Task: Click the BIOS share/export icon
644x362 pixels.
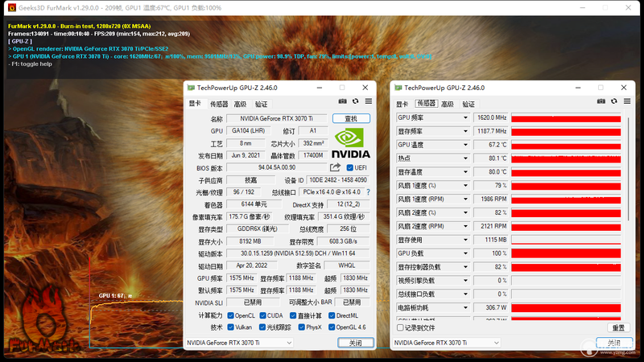Action: (x=335, y=167)
